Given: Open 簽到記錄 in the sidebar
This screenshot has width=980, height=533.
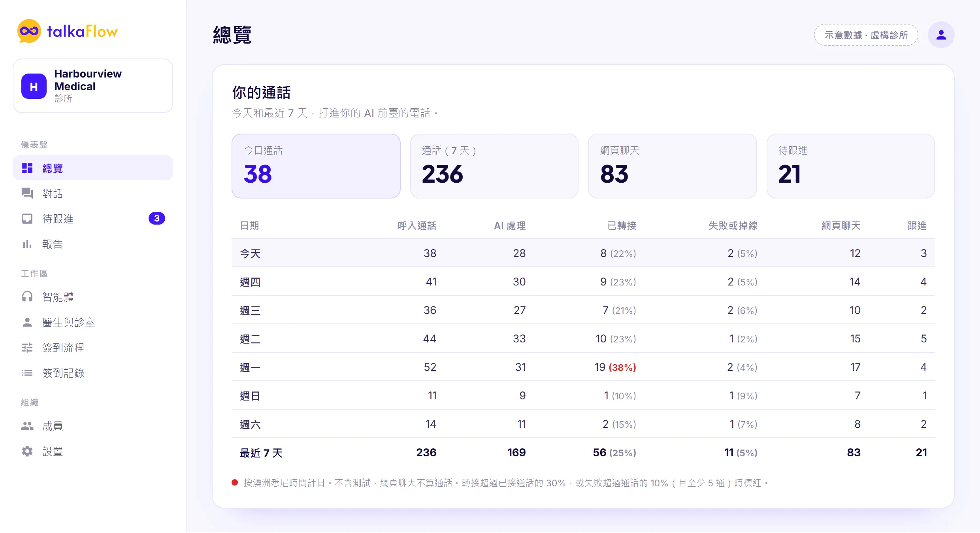Looking at the screenshot, I should (93, 373).
